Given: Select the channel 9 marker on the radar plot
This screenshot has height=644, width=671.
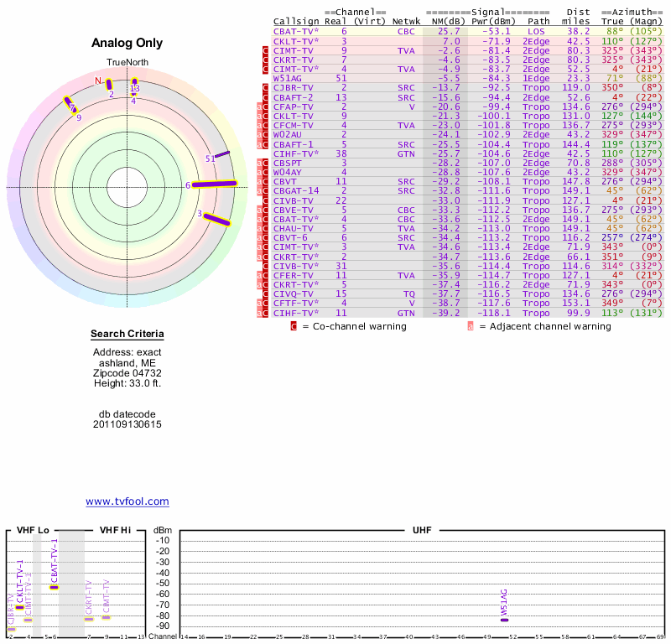Looking at the screenshot, I should click(70, 105).
